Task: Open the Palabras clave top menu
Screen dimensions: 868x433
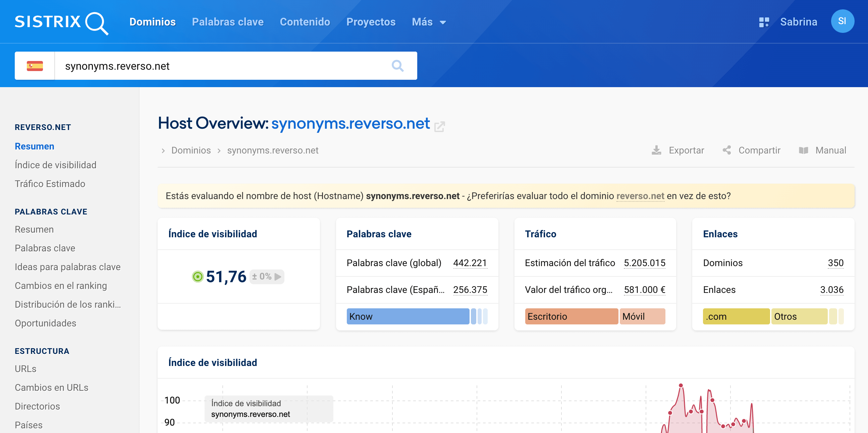Action: pos(227,22)
